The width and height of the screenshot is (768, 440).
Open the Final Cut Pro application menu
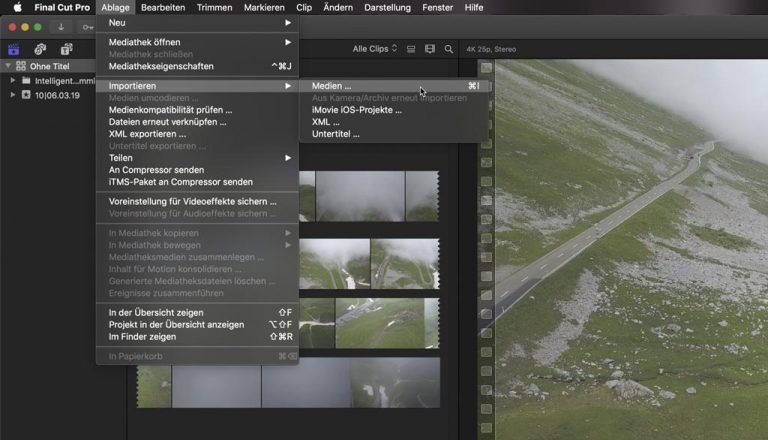pos(62,7)
